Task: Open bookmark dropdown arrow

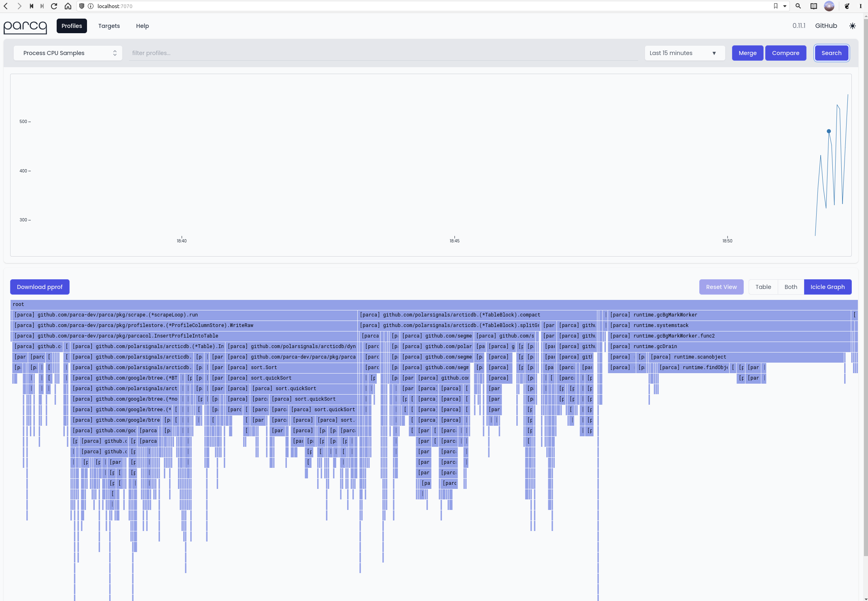Action: pyautogui.click(x=785, y=6)
